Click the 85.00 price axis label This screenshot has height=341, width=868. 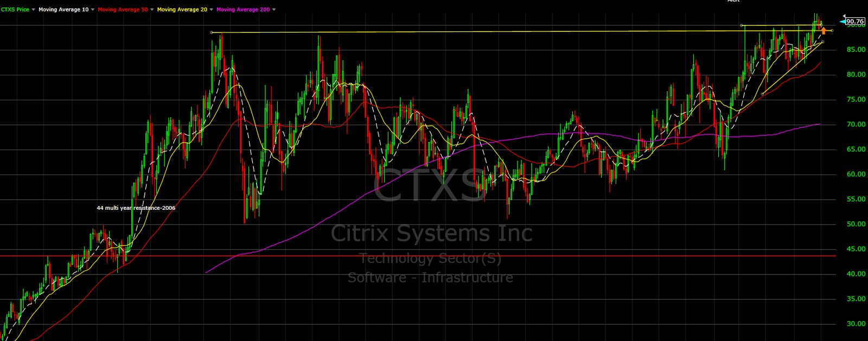point(856,50)
